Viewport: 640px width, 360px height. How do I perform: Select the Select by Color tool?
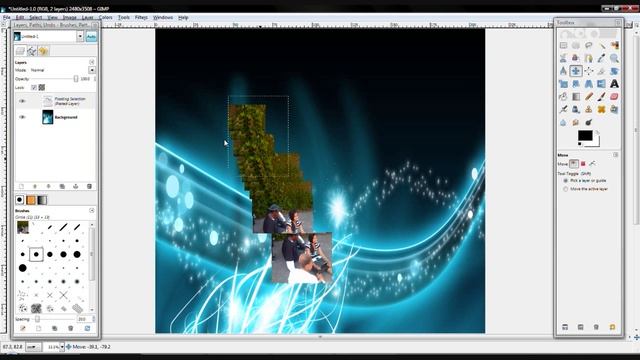(614, 45)
